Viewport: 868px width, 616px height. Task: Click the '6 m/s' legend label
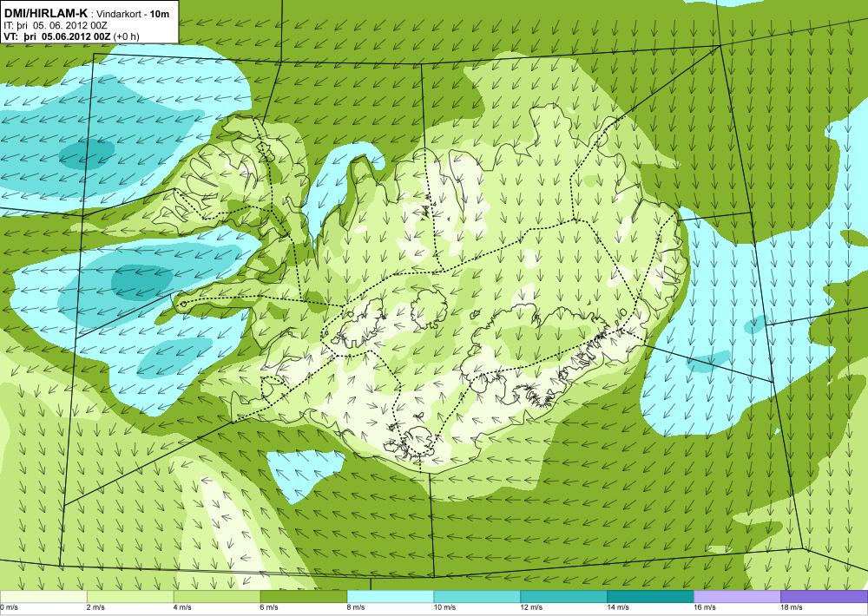click(x=270, y=607)
